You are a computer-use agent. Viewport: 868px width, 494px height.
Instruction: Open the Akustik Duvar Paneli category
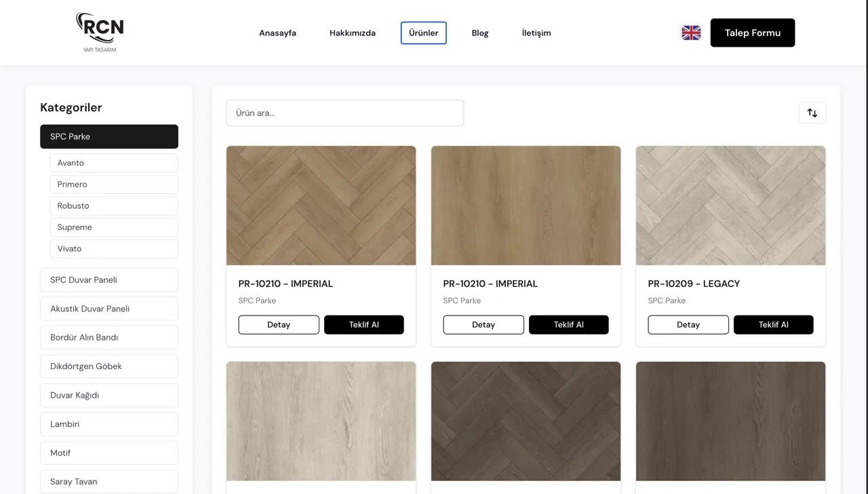[109, 309]
